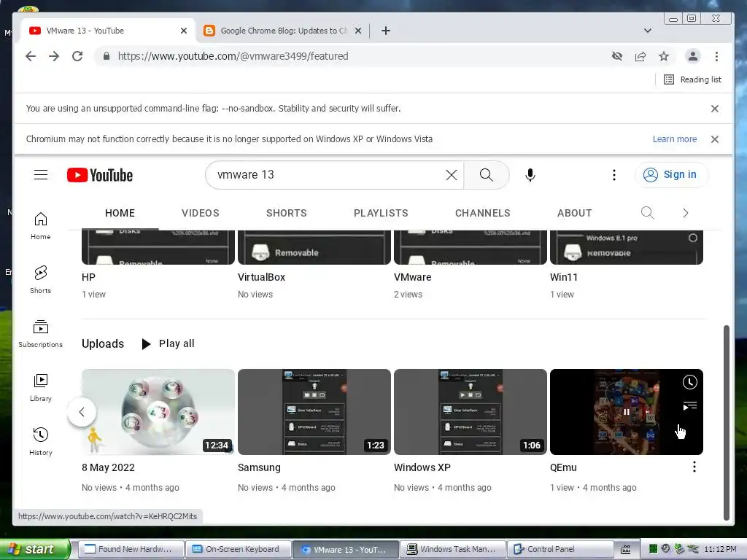
Task: Search within channel using magnifier icon
Action: pyautogui.click(x=647, y=212)
